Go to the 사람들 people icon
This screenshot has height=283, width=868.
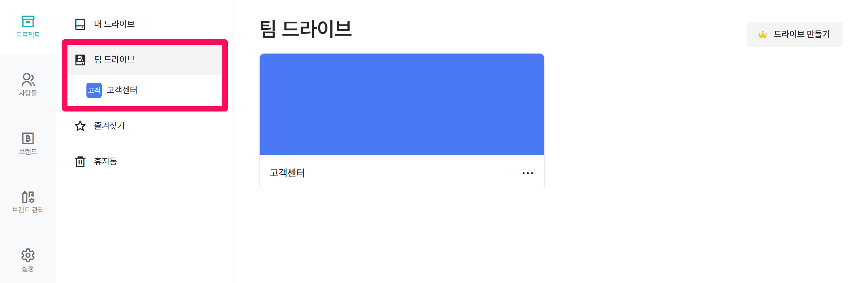click(28, 80)
